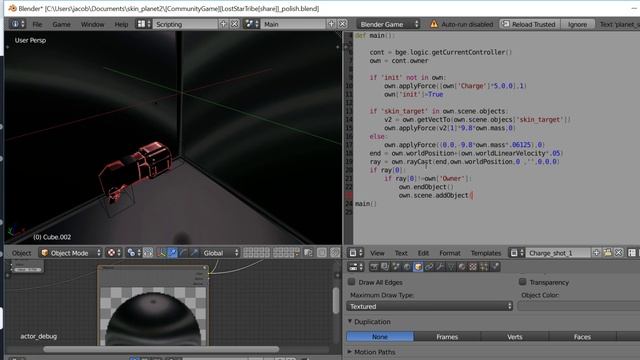The width and height of the screenshot is (640, 360).
Task: Select the translate manipulator arrow icon
Action: pos(173,253)
